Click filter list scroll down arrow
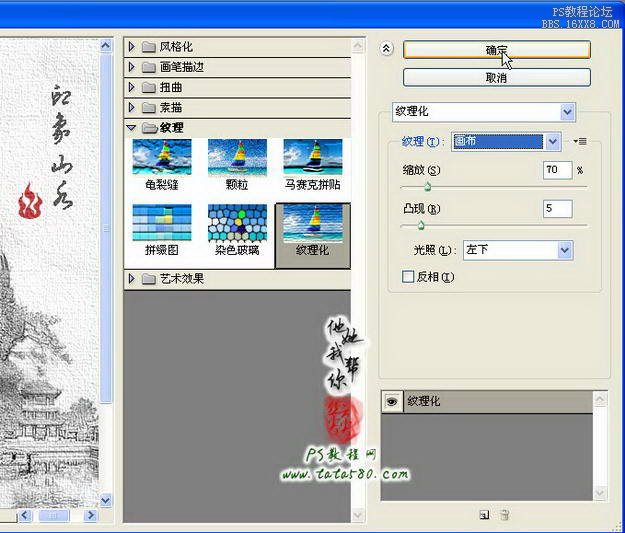625x533 pixels. [358, 515]
